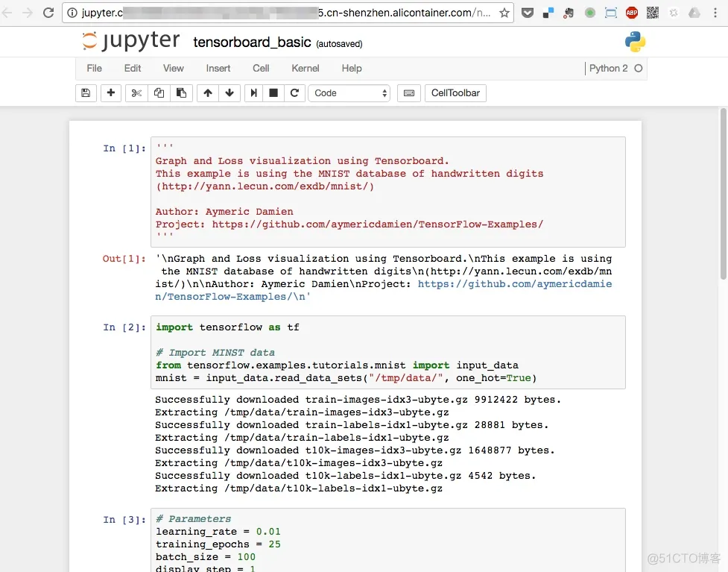Click 'Author: Aymeric Damien' line
The image size is (728, 572).
point(224,211)
